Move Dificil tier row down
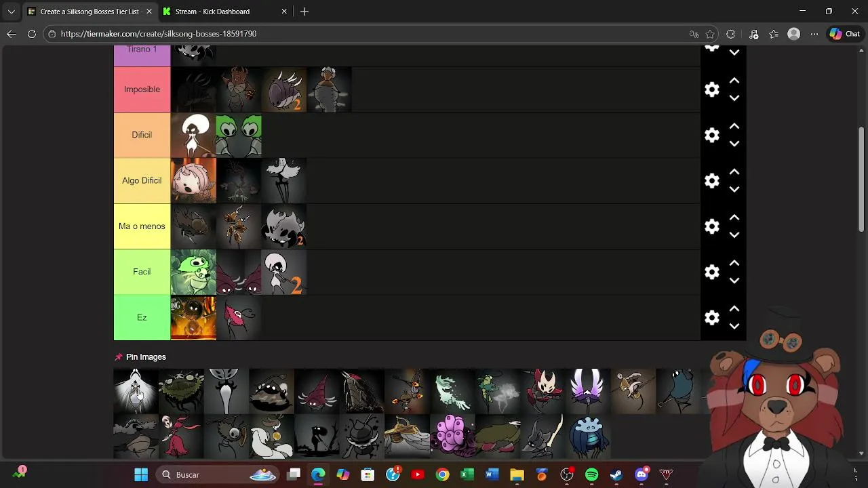The image size is (868, 488). click(734, 144)
